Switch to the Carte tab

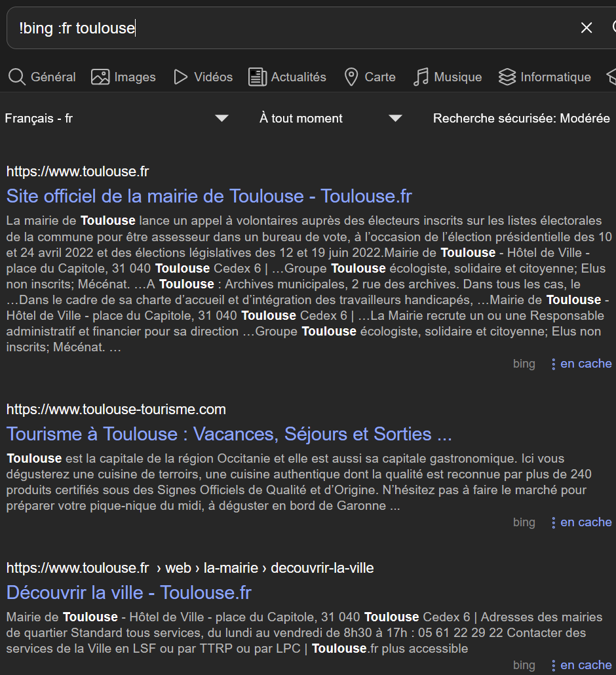pyautogui.click(x=370, y=77)
